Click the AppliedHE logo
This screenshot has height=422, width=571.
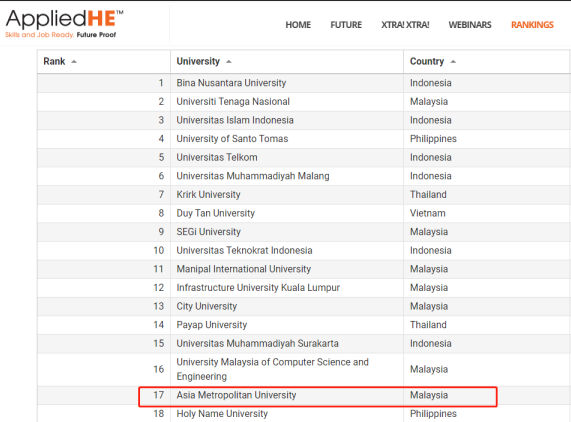tap(64, 23)
